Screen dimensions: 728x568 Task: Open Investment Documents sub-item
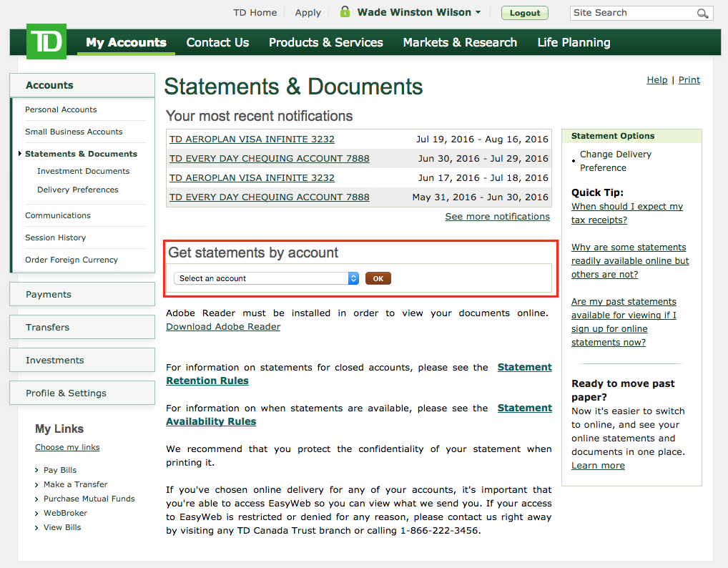[x=84, y=171]
